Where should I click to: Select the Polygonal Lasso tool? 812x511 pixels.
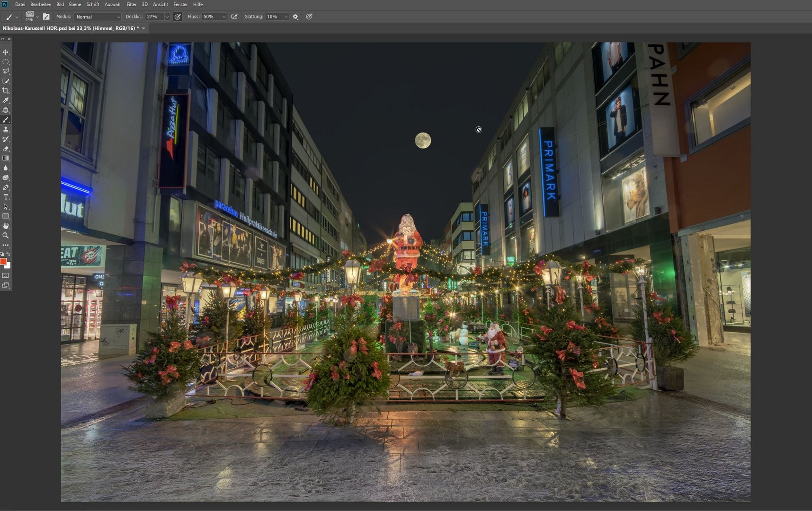(6, 71)
